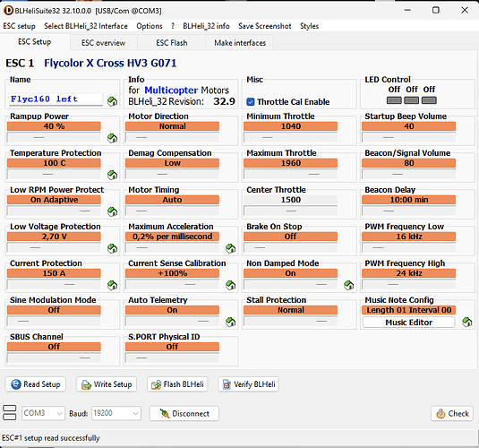
Task: Open the Music Editor button
Action: (x=409, y=323)
